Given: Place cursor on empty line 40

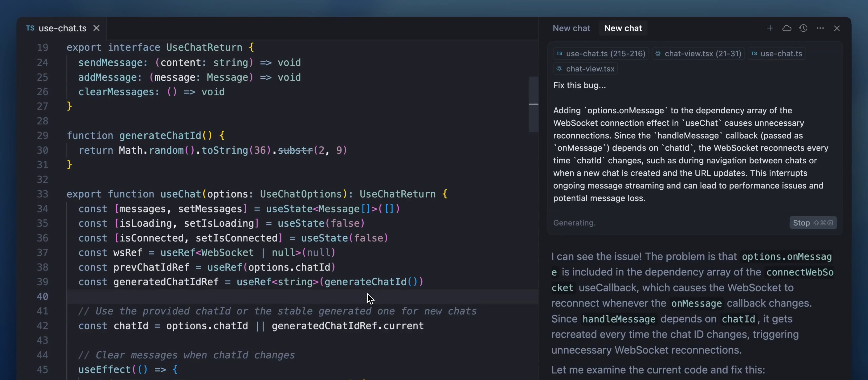Looking at the screenshot, I should click(302, 296).
